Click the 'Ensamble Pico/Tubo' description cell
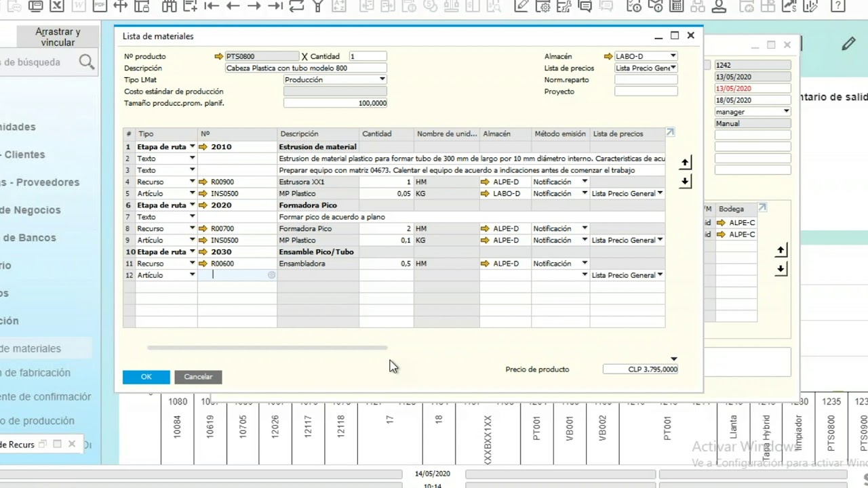Image resolution: width=868 pixels, height=488 pixels. pyautogui.click(x=318, y=251)
